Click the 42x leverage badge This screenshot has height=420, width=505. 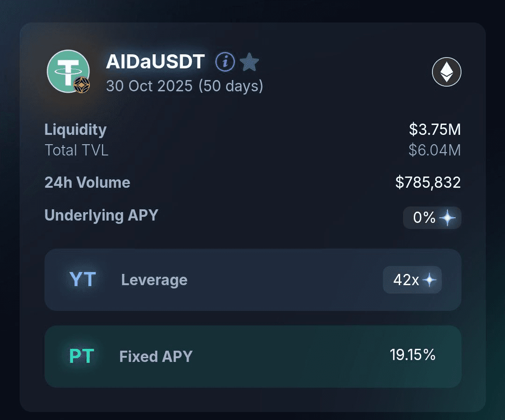click(412, 280)
